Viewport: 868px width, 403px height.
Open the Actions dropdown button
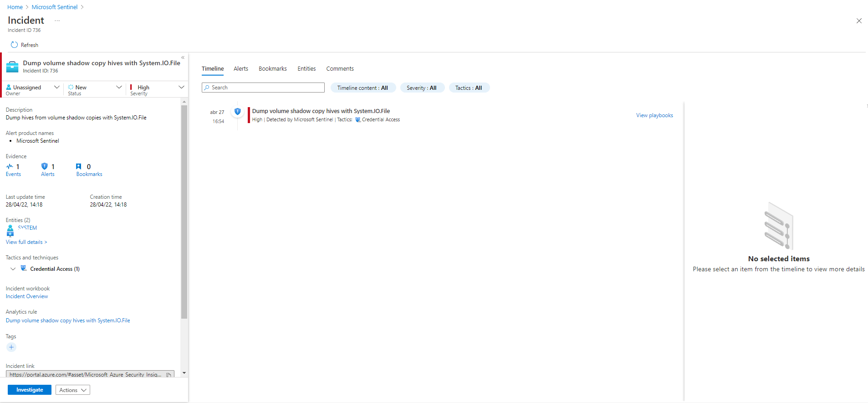72,390
